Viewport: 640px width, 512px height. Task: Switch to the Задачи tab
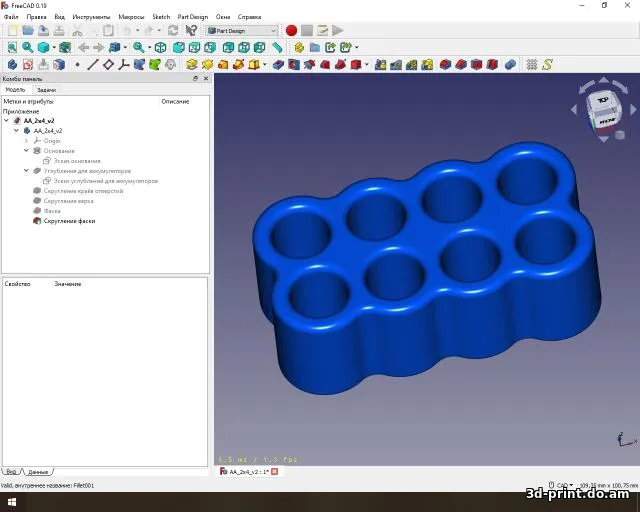click(x=47, y=90)
